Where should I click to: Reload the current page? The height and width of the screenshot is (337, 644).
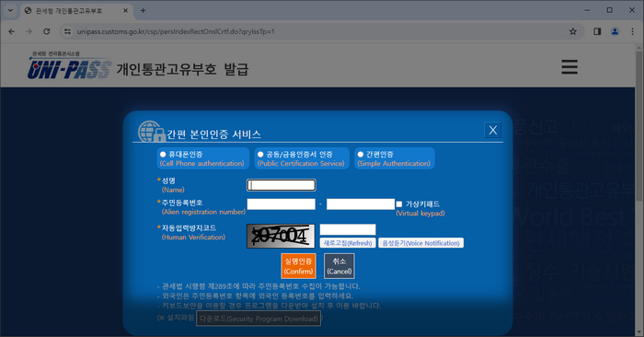point(46,31)
